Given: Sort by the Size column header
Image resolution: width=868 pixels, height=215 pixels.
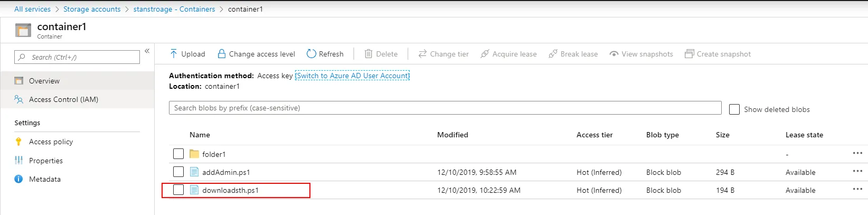Looking at the screenshot, I should coord(723,135).
